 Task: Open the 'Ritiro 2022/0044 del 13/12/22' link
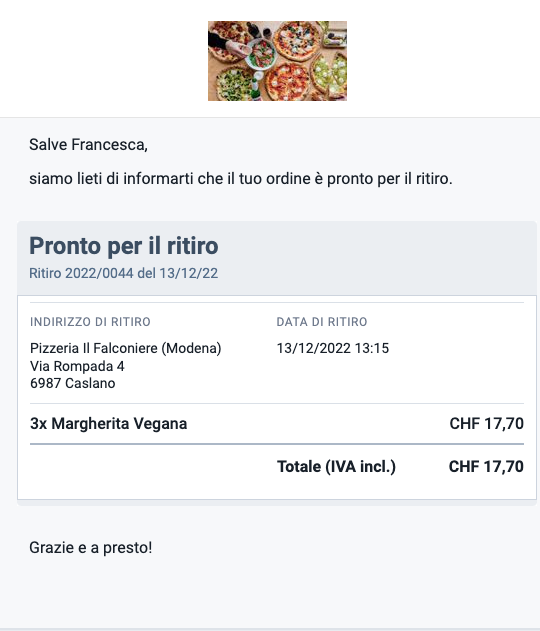[x=124, y=273]
